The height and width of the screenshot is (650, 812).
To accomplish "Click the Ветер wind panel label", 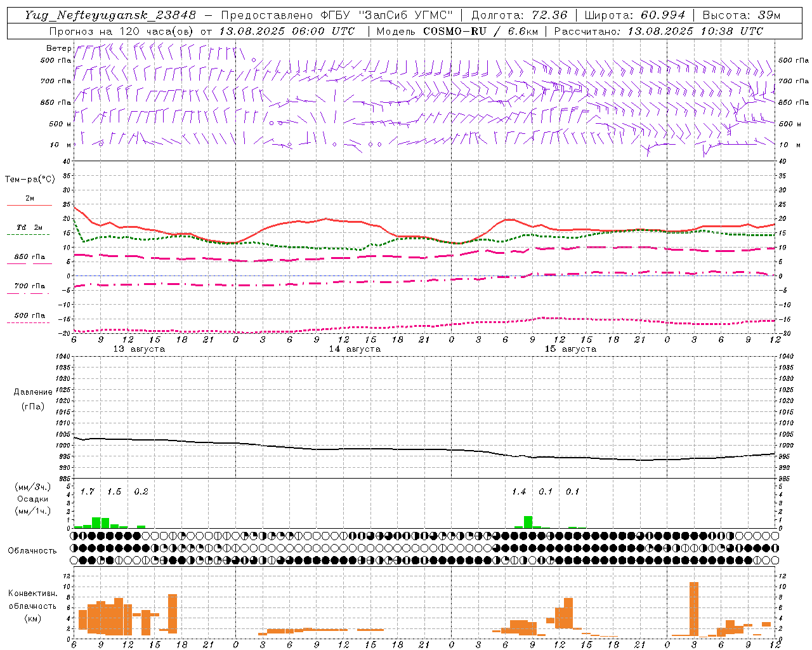I will [59, 48].
